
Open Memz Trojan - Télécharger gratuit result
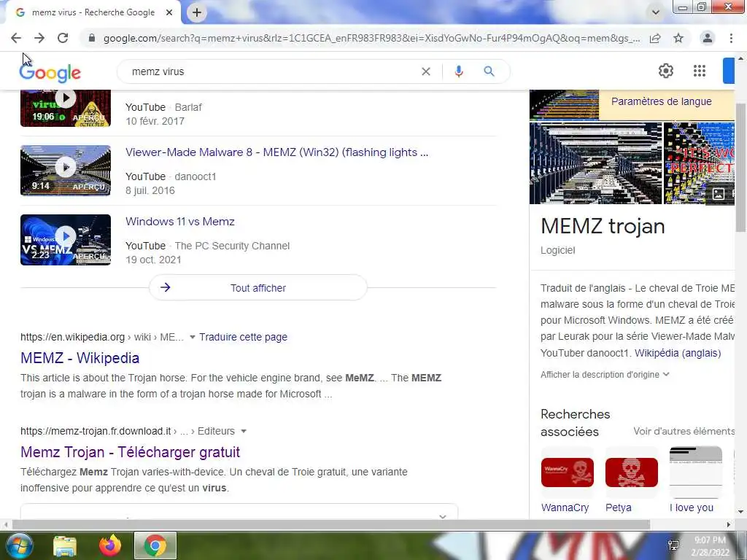pyautogui.click(x=130, y=452)
